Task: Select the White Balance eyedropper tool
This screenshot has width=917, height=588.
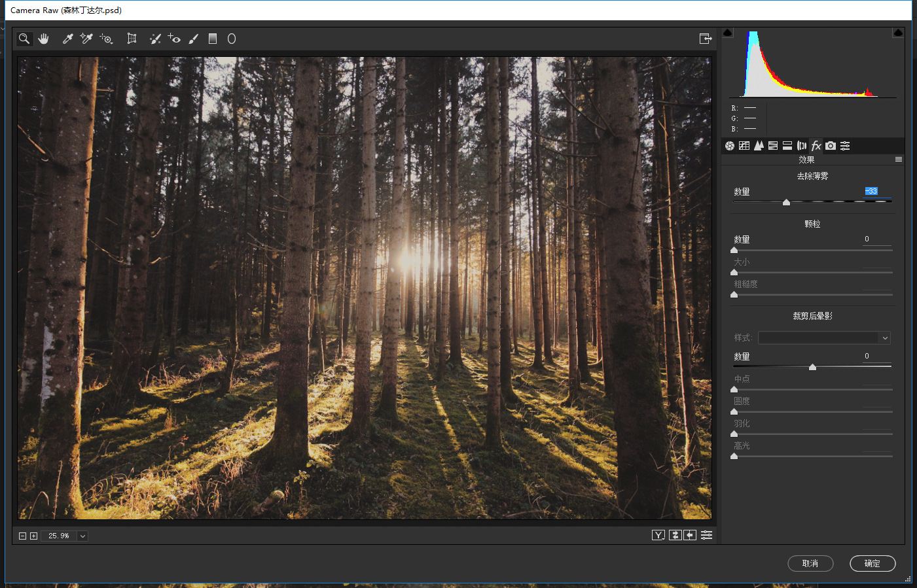Action: coord(67,39)
